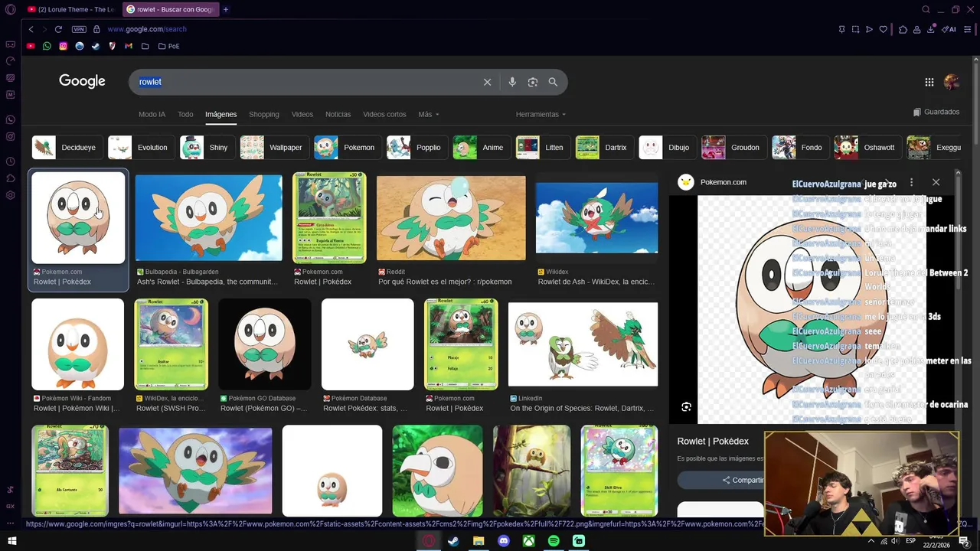The height and width of the screenshot is (551, 980).
Task: Select the Oshawott filter chip
Action: 866,147
